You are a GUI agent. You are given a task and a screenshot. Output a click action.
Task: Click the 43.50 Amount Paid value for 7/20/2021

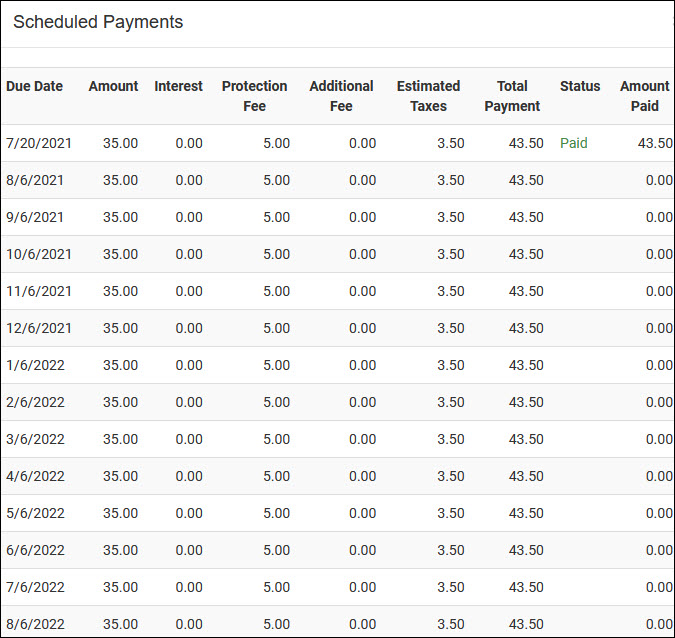pos(655,143)
